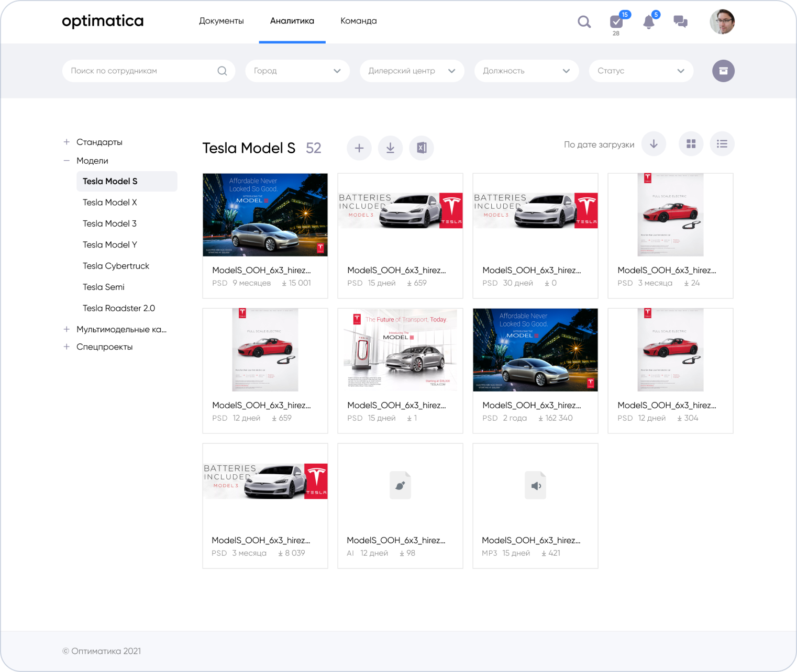Toggle sort direction arrow button

[x=654, y=144]
